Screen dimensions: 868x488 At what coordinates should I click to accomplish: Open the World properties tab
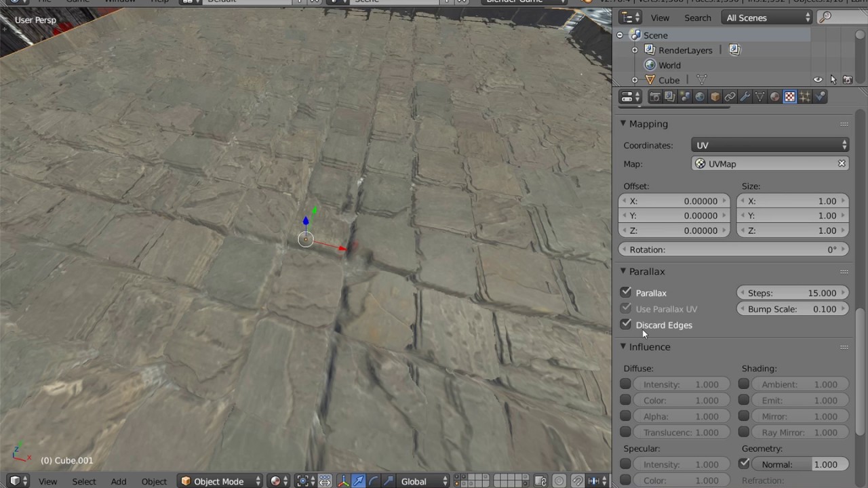[700, 97]
